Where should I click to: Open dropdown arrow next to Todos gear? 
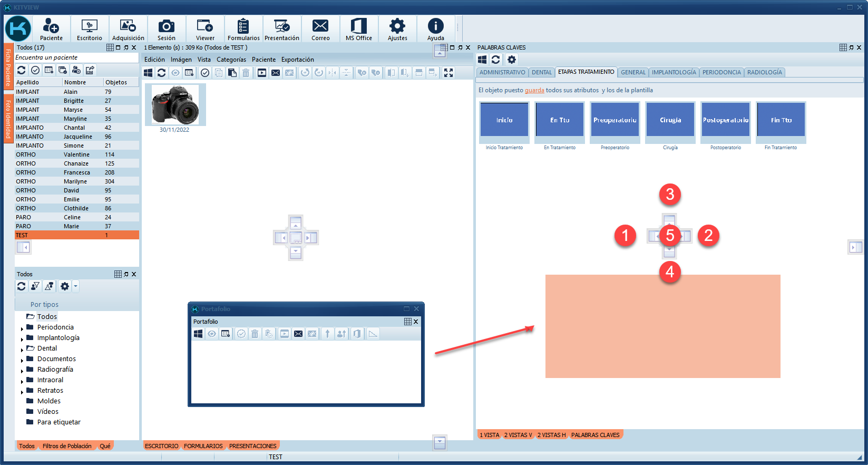(76, 286)
